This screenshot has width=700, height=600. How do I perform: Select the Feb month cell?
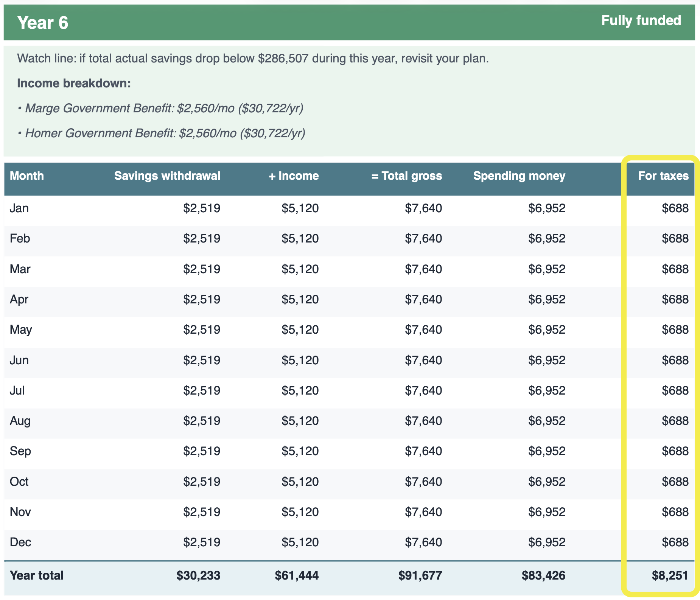tap(20, 239)
